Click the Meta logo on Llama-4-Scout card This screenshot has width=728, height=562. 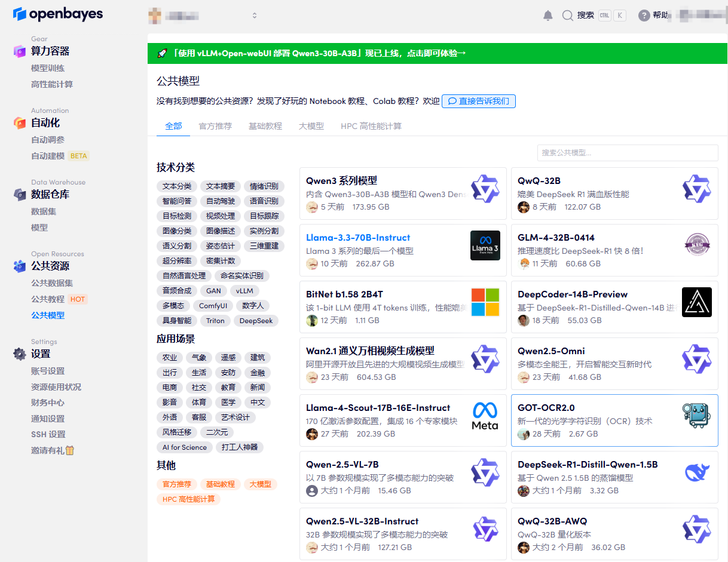coord(485,416)
